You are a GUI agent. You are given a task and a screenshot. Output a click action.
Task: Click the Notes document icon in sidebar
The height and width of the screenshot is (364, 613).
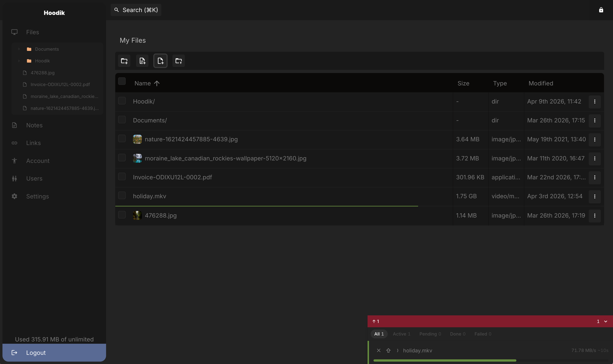[14, 125]
